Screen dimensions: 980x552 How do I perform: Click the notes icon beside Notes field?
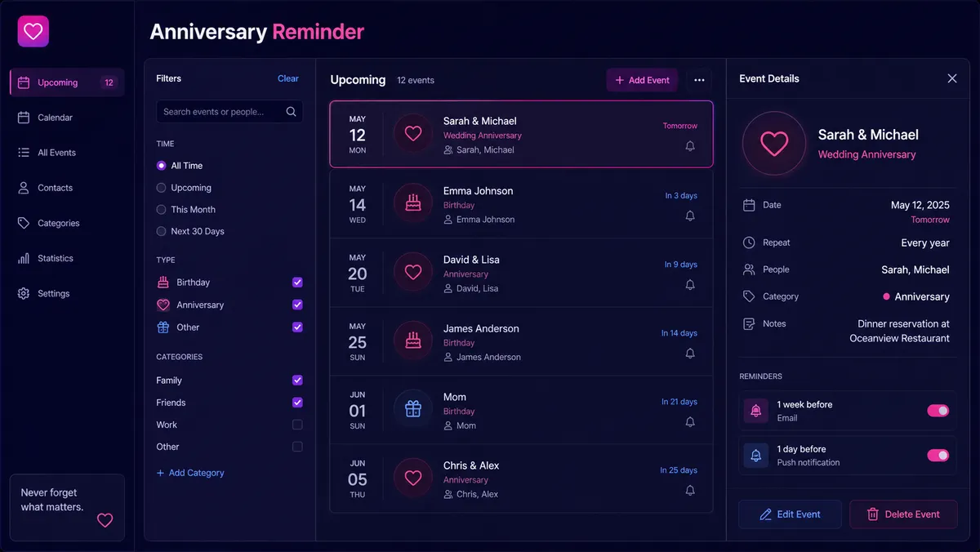(749, 323)
